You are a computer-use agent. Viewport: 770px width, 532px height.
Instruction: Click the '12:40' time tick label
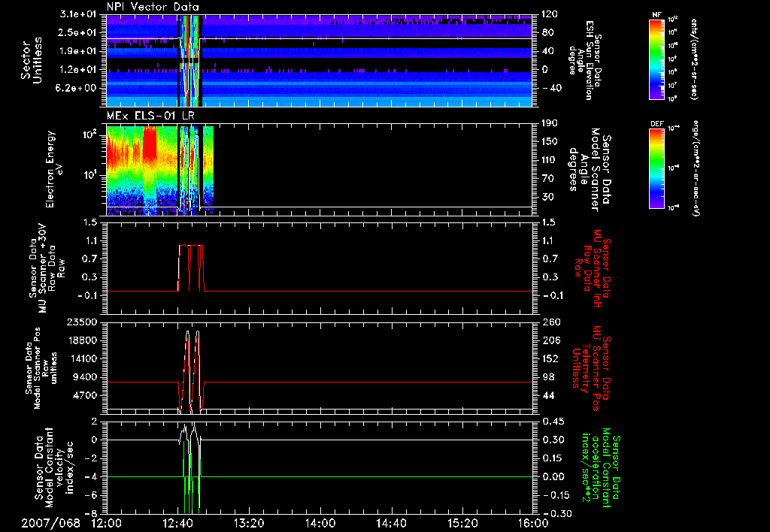tap(177, 523)
